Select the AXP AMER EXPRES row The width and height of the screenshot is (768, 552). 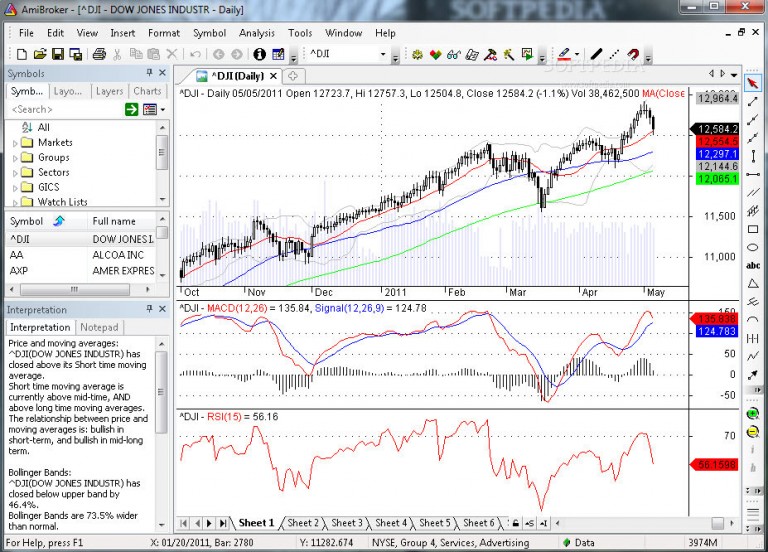81,270
